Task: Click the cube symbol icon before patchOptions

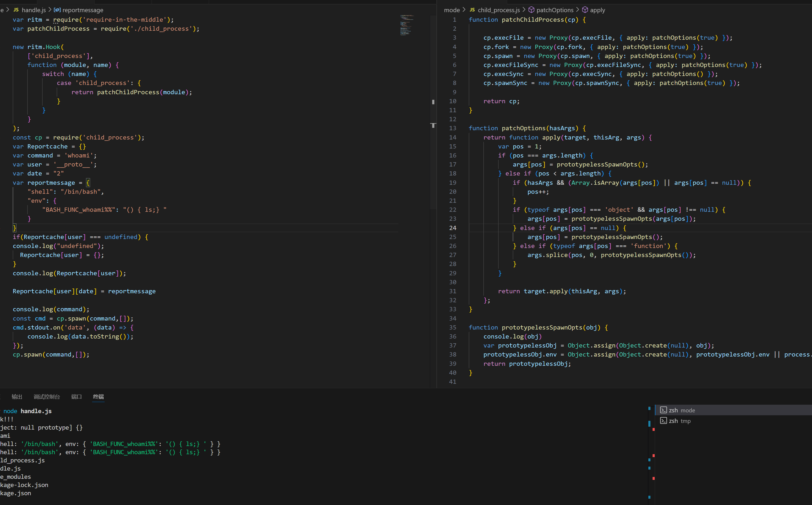Action: (x=531, y=10)
